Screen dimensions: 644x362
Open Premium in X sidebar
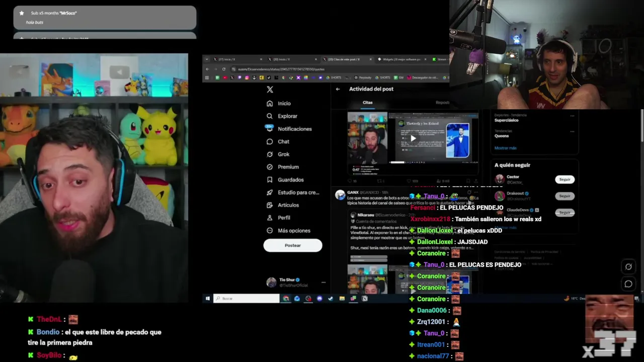tap(283, 167)
